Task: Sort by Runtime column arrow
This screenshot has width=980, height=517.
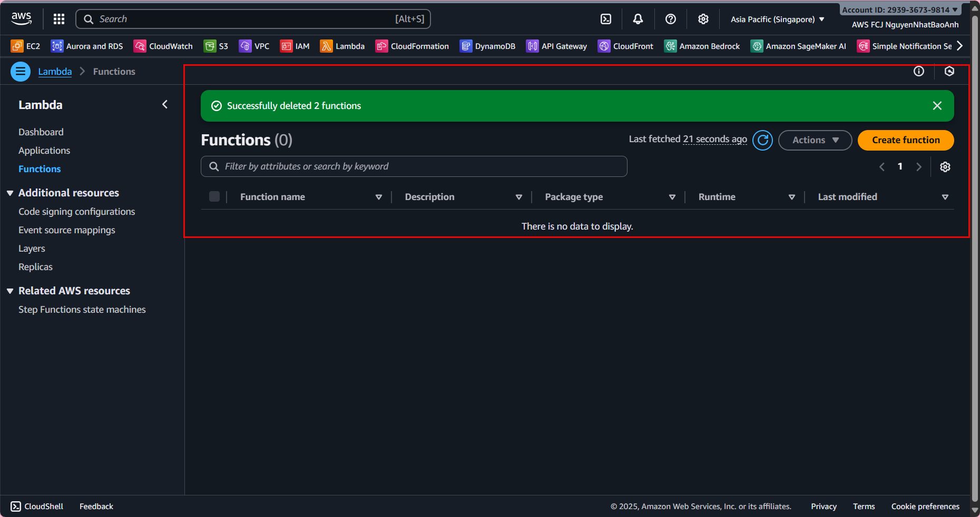Action: coord(792,197)
